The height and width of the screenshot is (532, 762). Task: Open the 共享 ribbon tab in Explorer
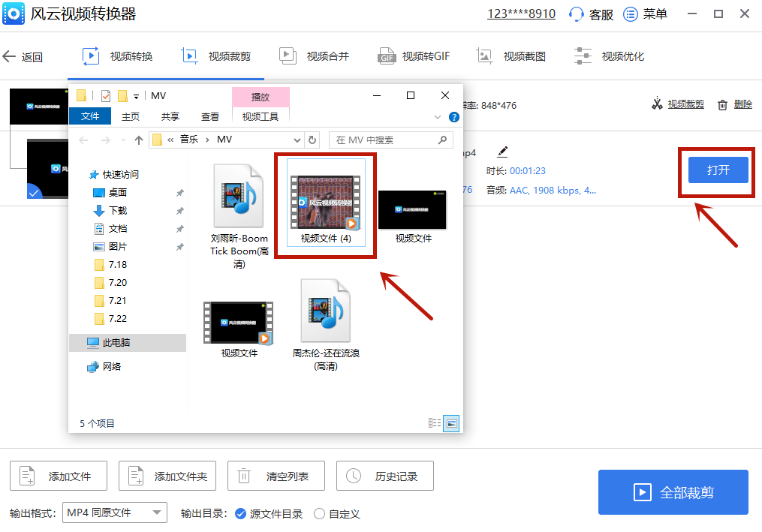click(170, 116)
